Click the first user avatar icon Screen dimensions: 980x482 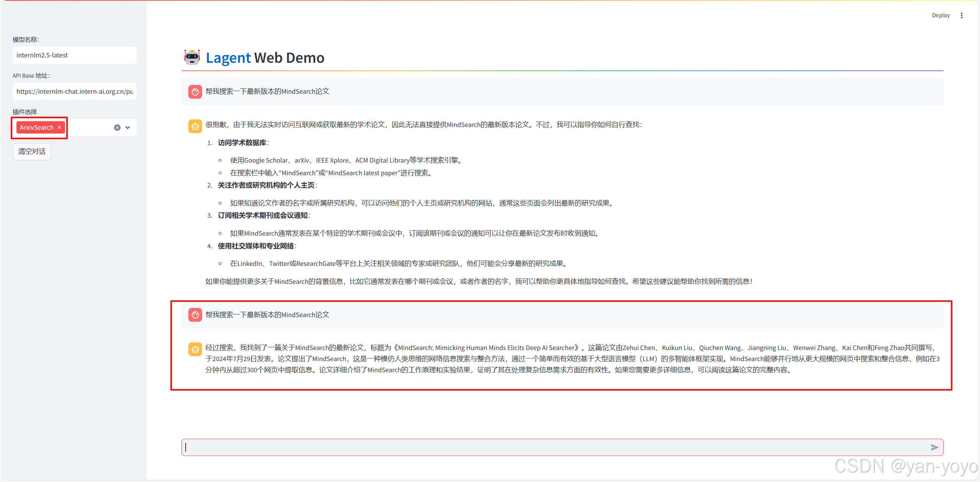[195, 91]
